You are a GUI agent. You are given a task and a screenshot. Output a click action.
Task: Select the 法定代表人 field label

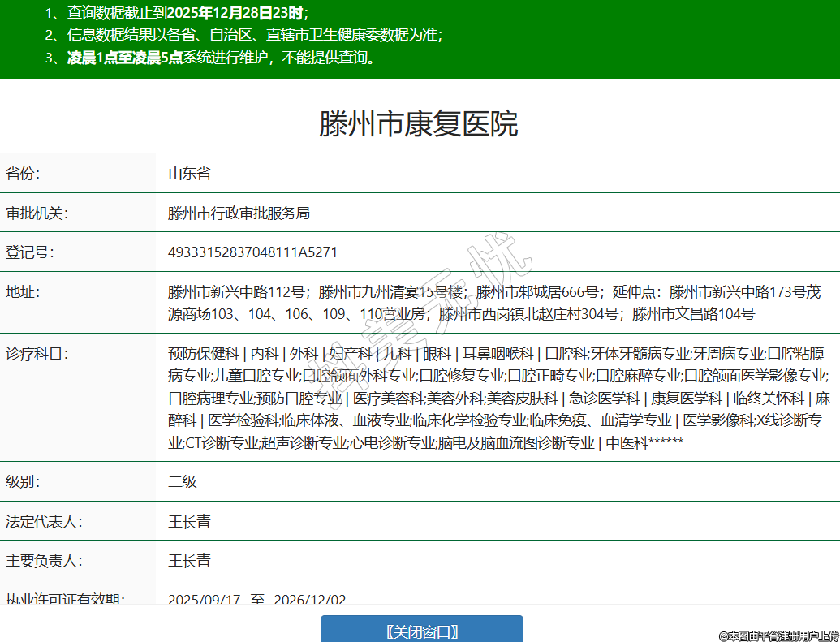coord(44,521)
